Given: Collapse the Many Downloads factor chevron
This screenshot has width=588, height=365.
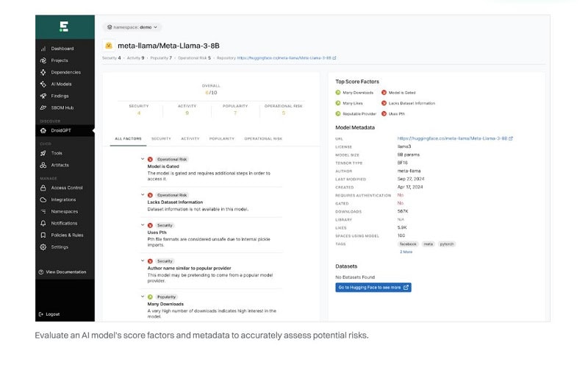Looking at the screenshot, I should pos(143,297).
